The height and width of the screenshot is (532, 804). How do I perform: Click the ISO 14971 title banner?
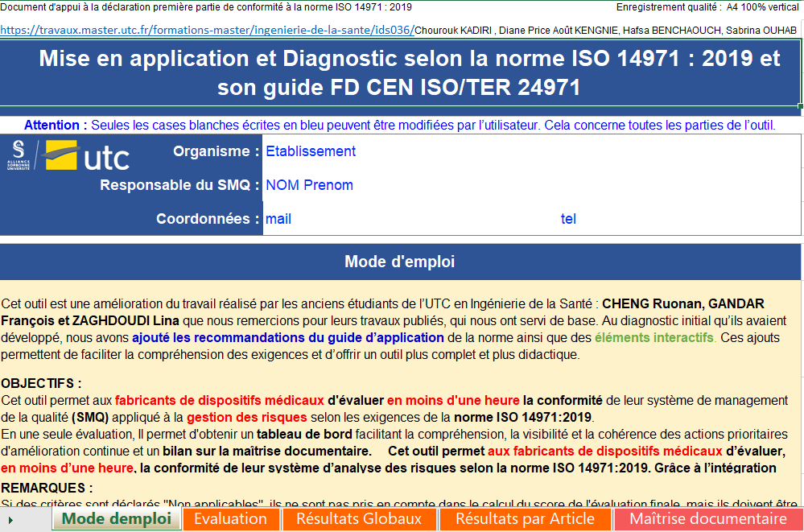click(x=402, y=73)
